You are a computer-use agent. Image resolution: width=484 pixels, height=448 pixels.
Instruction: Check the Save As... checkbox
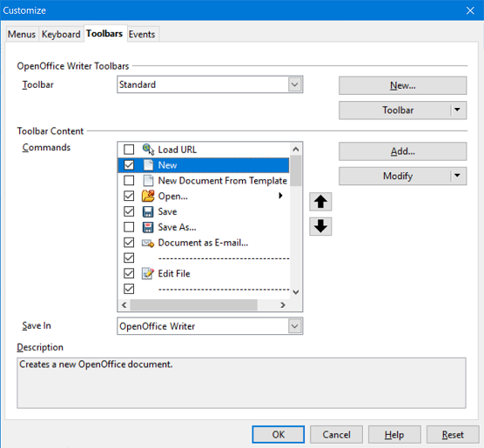click(129, 227)
